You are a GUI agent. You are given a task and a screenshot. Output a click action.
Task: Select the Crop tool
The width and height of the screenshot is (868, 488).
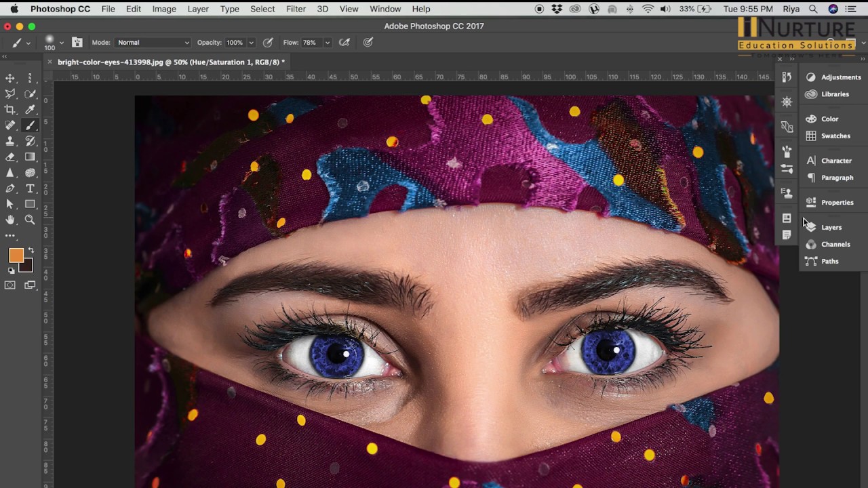[x=10, y=110]
